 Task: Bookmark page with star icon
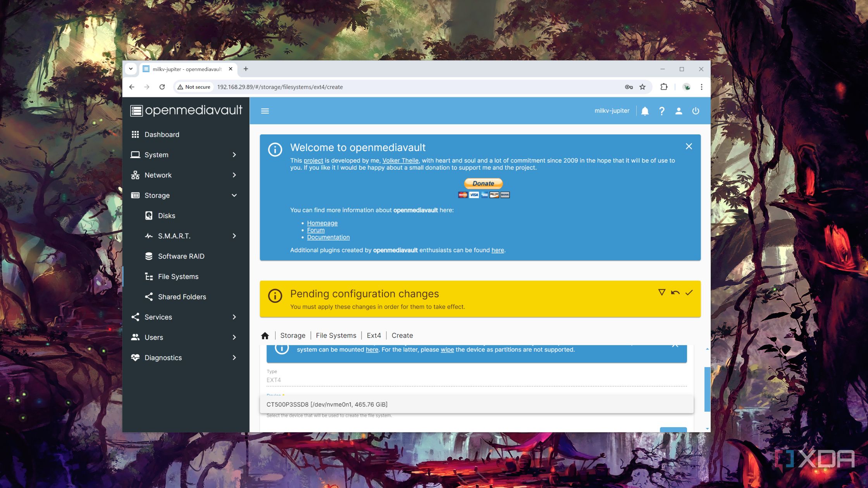click(x=642, y=87)
